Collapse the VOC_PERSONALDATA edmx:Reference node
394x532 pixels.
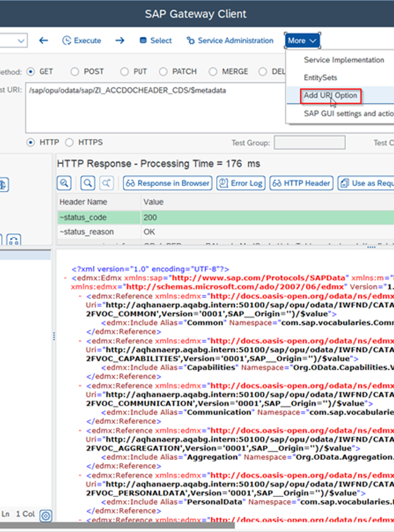(x=80, y=475)
